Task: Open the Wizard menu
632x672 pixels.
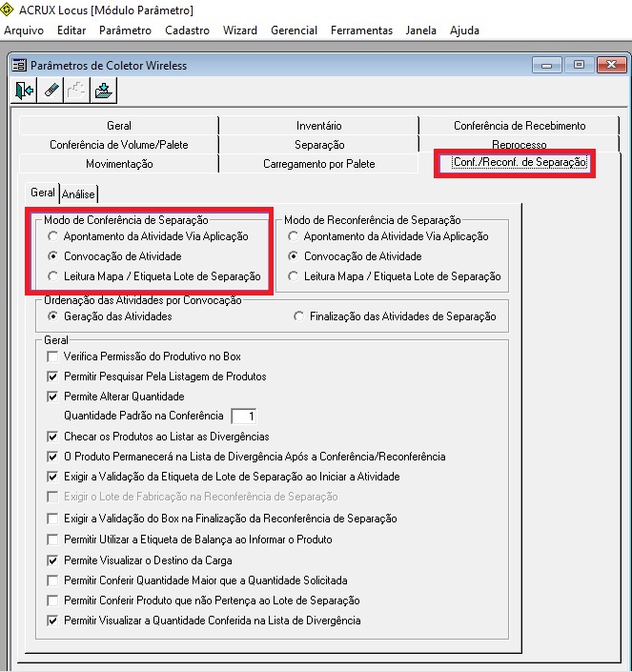Action: pyautogui.click(x=240, y=31)
